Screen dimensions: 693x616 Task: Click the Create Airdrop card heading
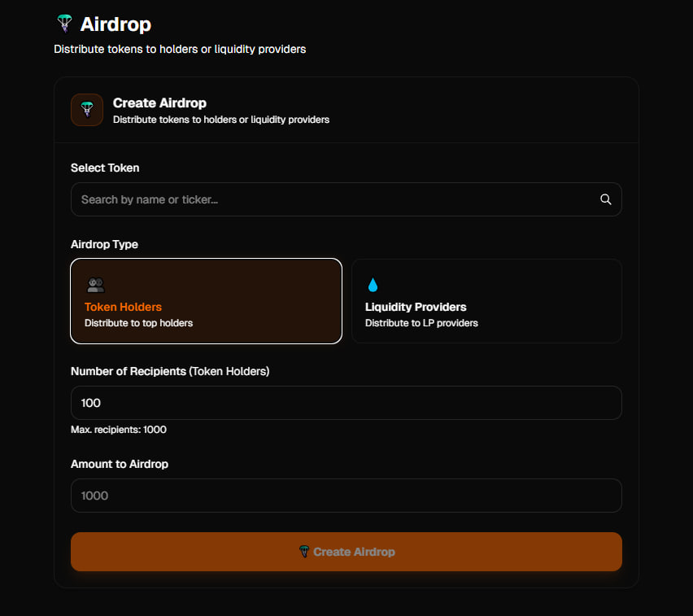click(159, 103)
